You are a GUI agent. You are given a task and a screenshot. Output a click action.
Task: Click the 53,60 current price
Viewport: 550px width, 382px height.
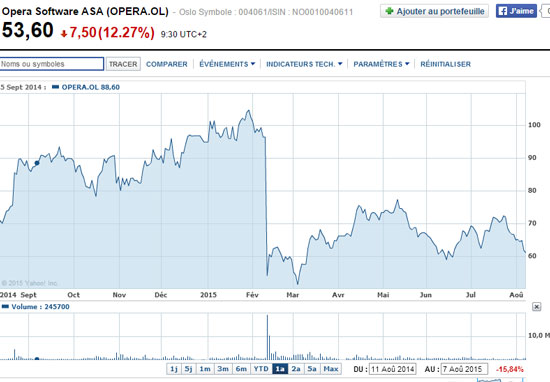click(27, 30)
